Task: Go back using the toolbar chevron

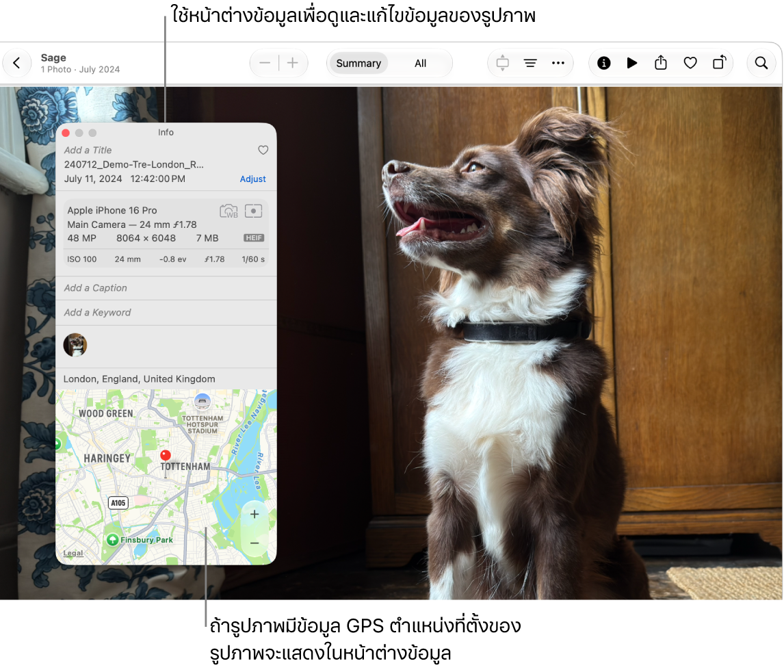Action: click(16, 64)
